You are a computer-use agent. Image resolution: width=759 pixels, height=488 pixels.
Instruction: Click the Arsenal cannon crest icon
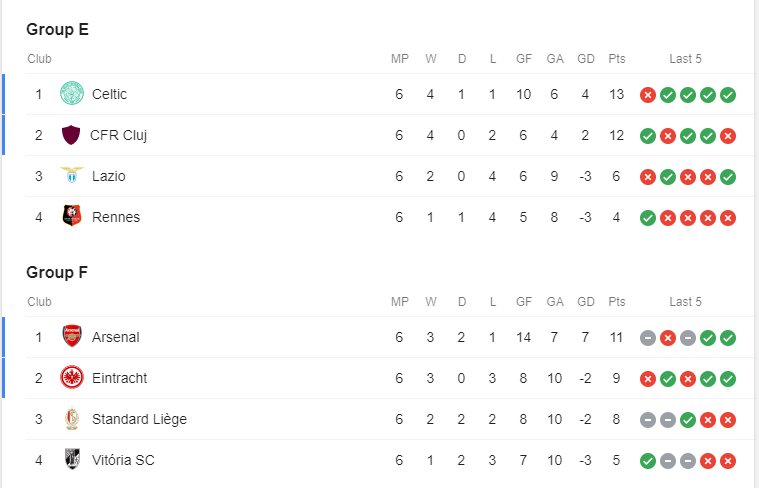72,337
